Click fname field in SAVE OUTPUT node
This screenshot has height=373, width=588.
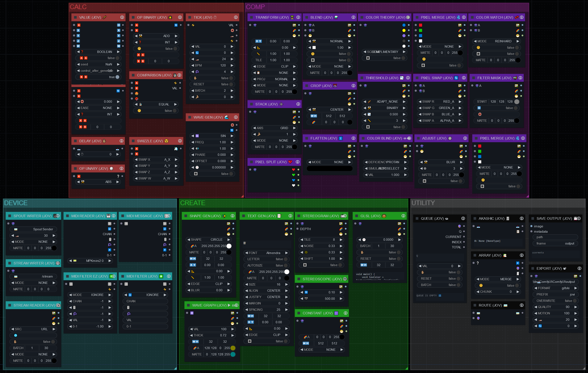[555, 243]
